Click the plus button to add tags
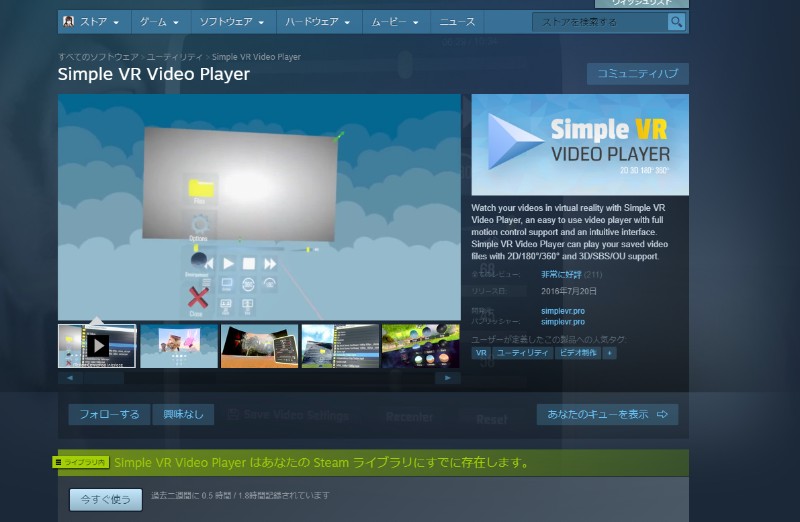This screenshot has width=800, height=522. pos(609,353)
